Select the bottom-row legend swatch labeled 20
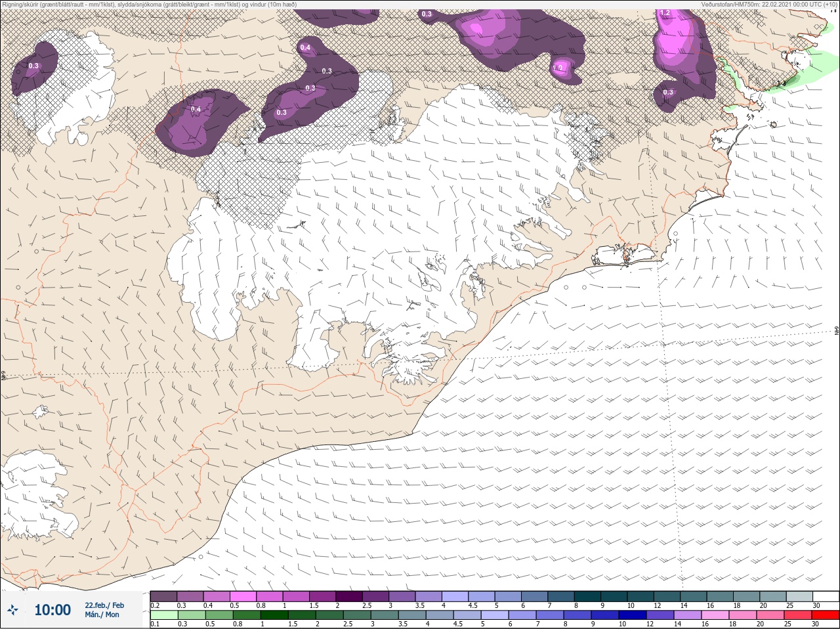The height and width of the screenshot is (629, 840). (x=770, y=615)
